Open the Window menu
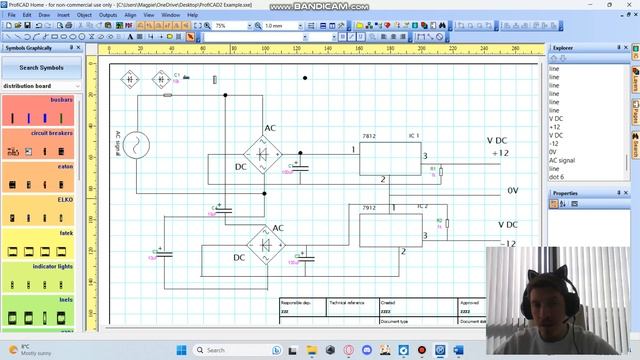 (x=171, y=15)
